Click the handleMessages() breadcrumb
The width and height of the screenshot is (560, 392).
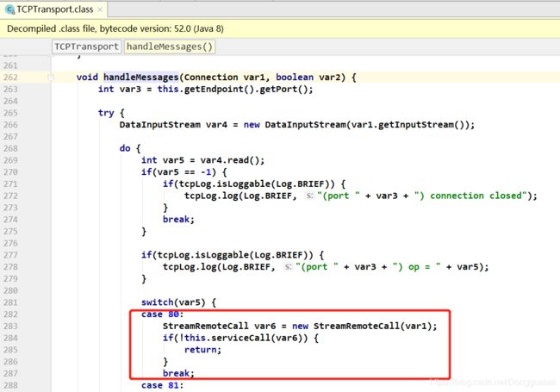tap(170, 47)
